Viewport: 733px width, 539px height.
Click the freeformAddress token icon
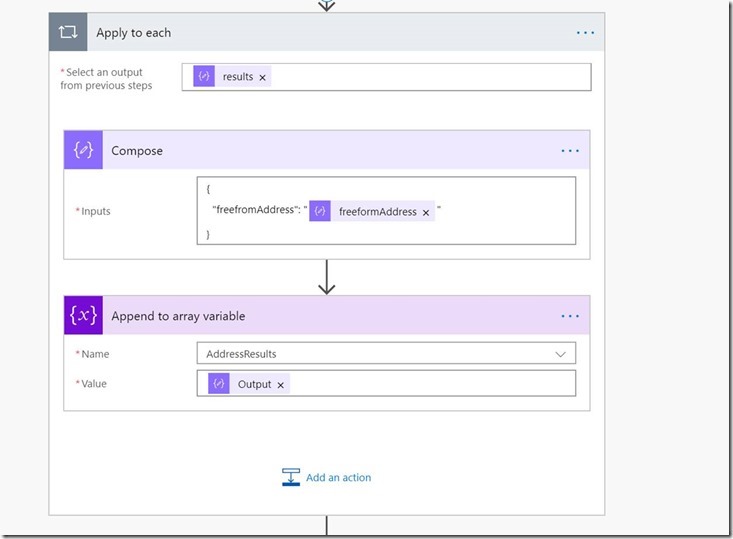(320, 211)
